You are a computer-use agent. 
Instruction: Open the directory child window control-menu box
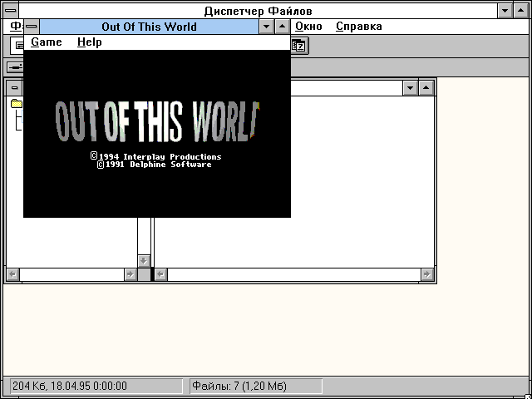tap(15, 88)
